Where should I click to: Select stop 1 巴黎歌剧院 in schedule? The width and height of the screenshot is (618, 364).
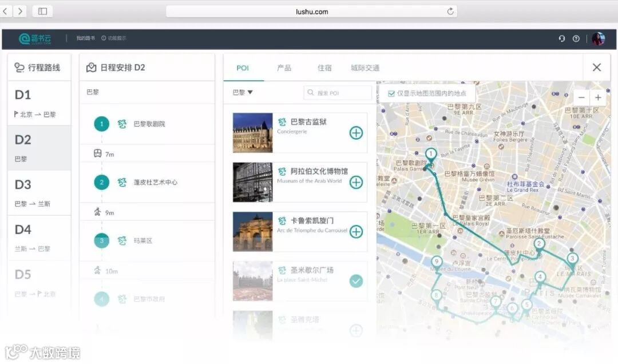pos(147,124)
